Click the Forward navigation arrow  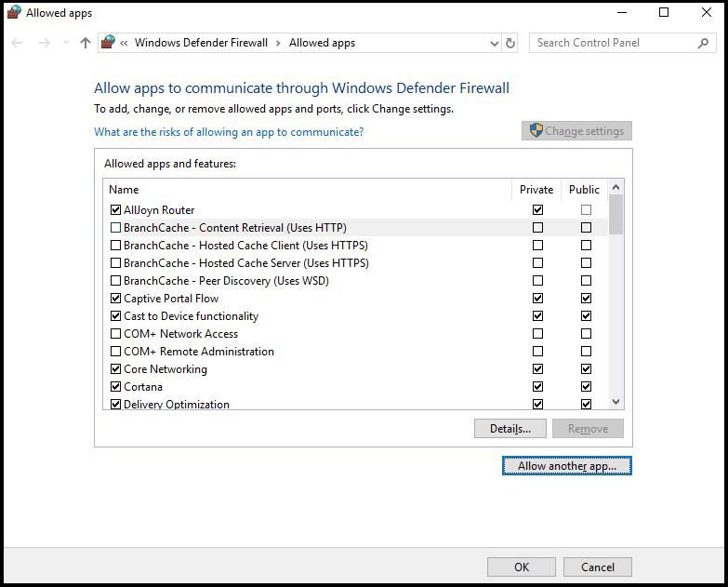pos(44,43)
